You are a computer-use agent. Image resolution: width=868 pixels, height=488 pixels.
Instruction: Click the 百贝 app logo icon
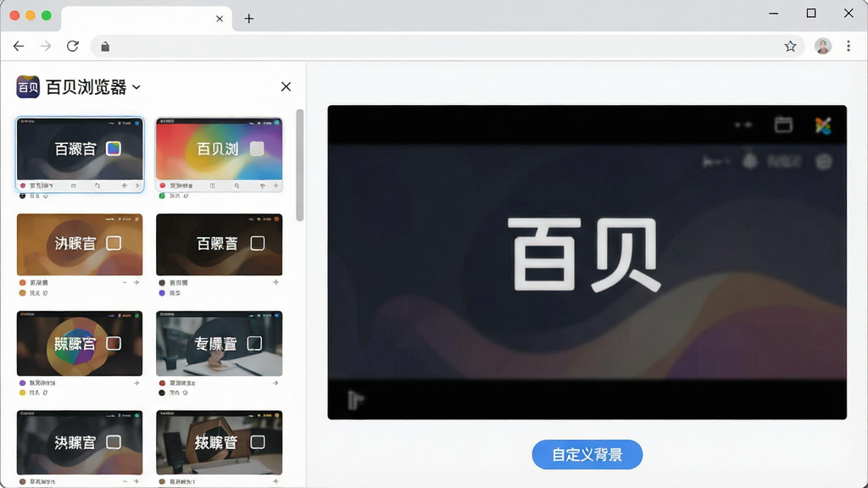pos(28,87)
